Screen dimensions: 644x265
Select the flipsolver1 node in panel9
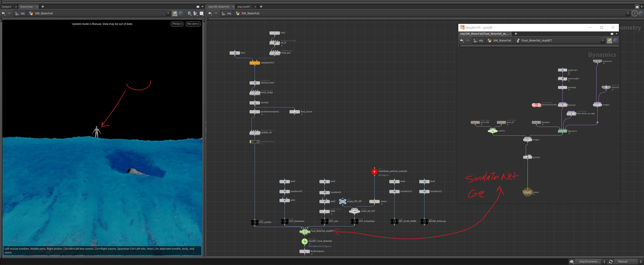(562, 131)
